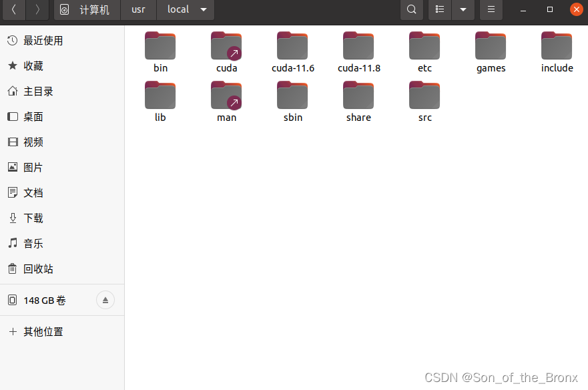Toggle to list view mode
Viewport: 588px width, 390px height.
[439, 9]
